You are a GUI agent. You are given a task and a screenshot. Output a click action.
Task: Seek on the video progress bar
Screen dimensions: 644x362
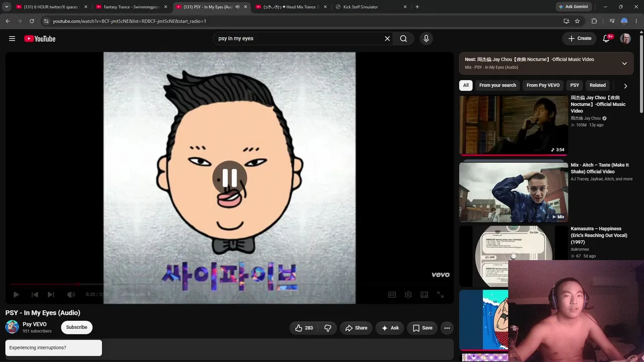click(x=229, y=284)
